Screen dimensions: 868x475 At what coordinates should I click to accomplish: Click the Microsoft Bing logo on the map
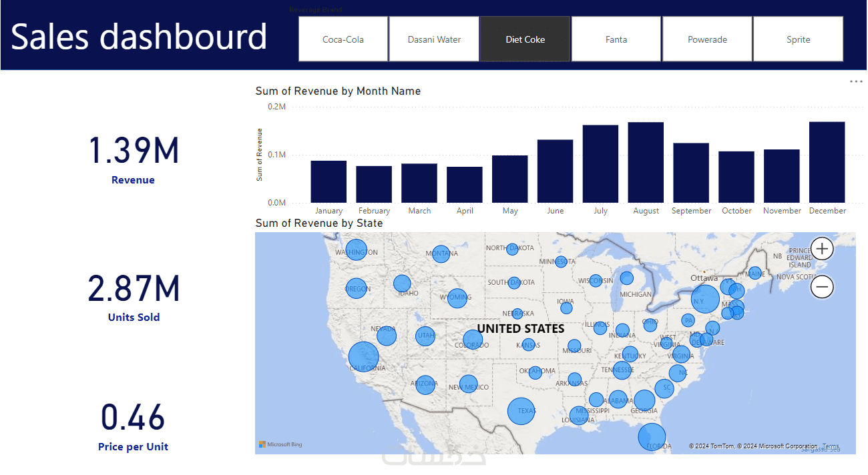pyautogui.click(x=280, y=444)
